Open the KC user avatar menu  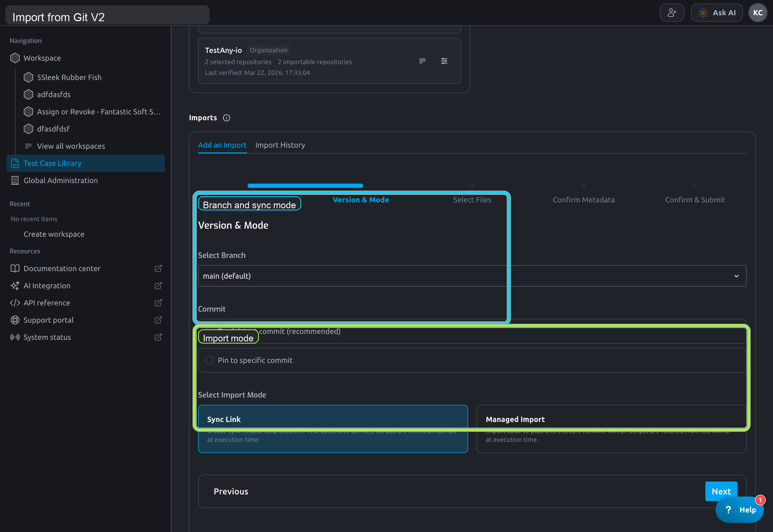pos(758,13)
